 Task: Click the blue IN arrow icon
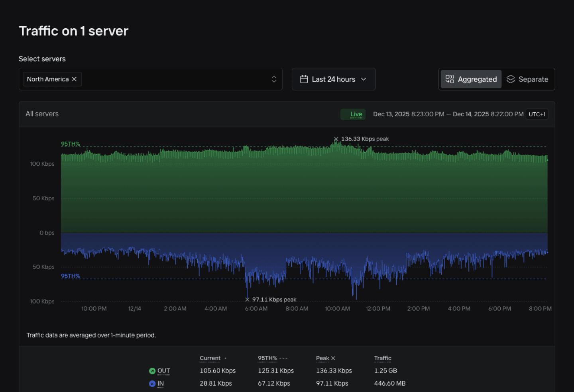[152, 384]
